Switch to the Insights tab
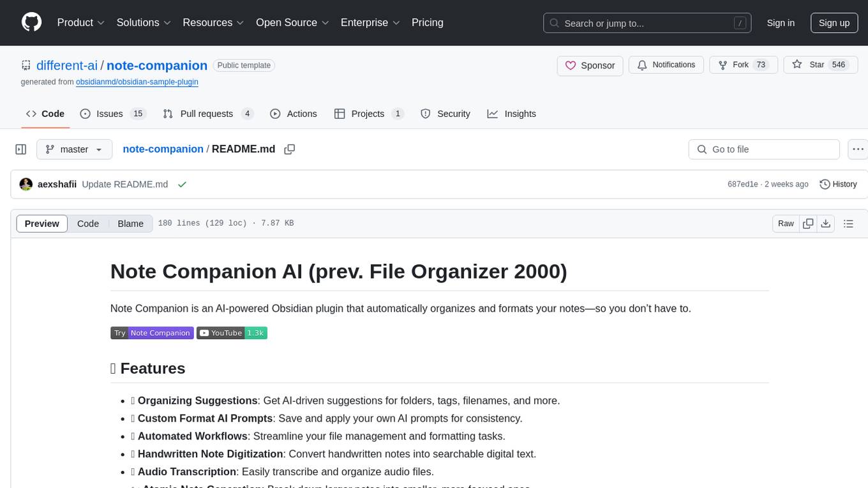Screen dimensions: 868x488 pyautogui.click(x=512, y=114)
